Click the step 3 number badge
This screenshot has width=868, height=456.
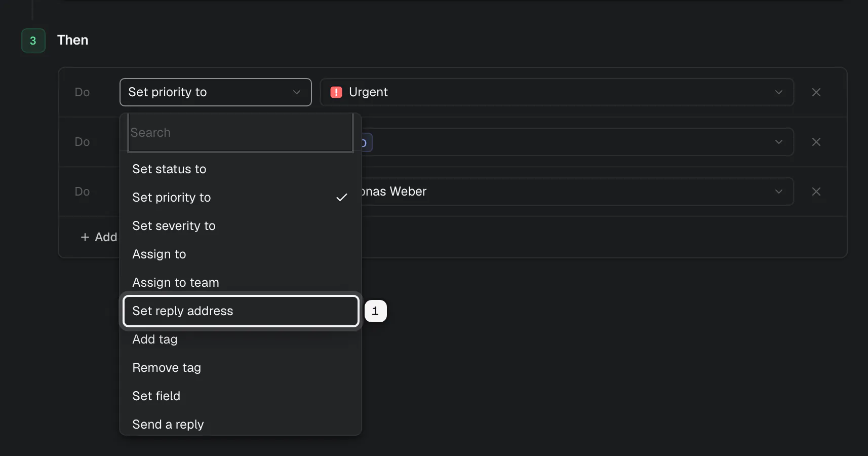pyautogui.click(x=33, y=41)
